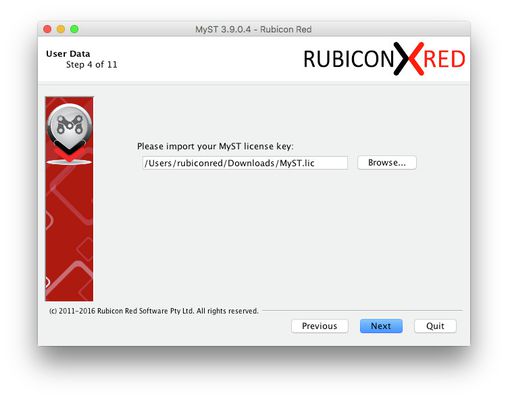The height and width of the screenshot is (400, 508).
Task: Select the User Data heading
Action: (x=68, y=54)
